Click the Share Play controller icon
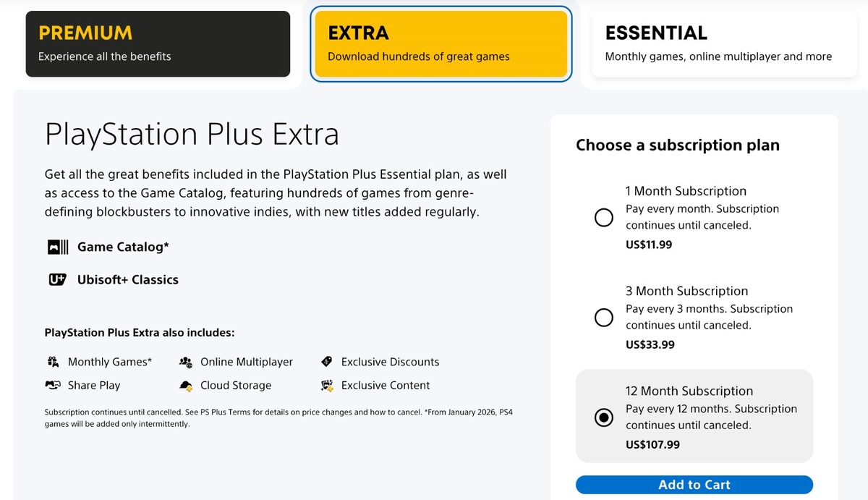The image size is (868, 500). click(53, 386)
